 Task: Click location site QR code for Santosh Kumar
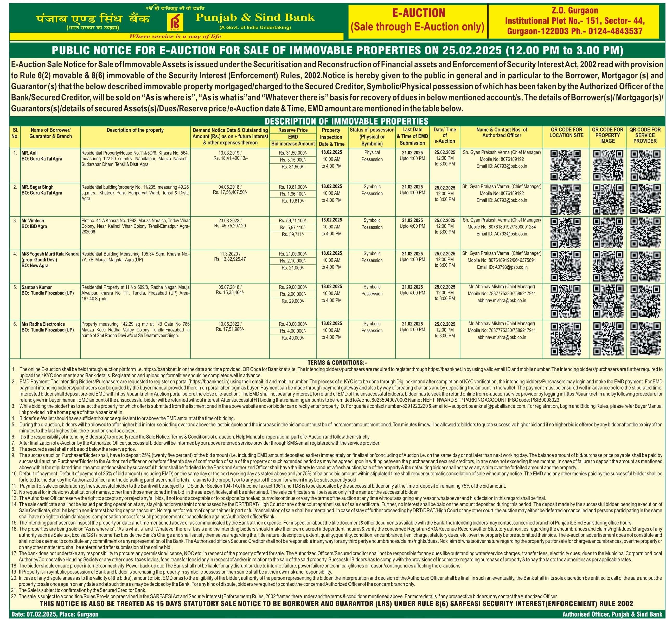pos(566,302)
